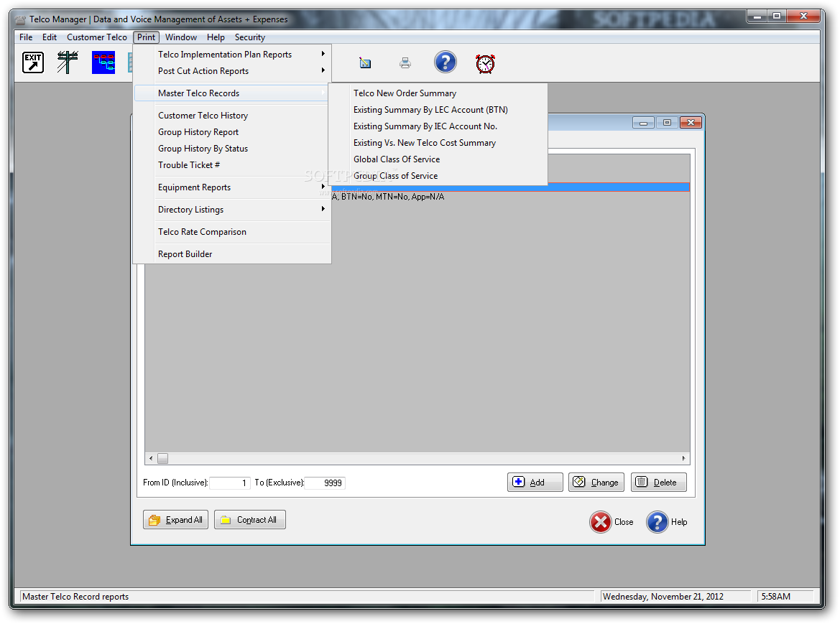The width and height of the screenshot is (840, 624).
Task: Select Telco New Order Summary
Action: (x=438, y=93)
